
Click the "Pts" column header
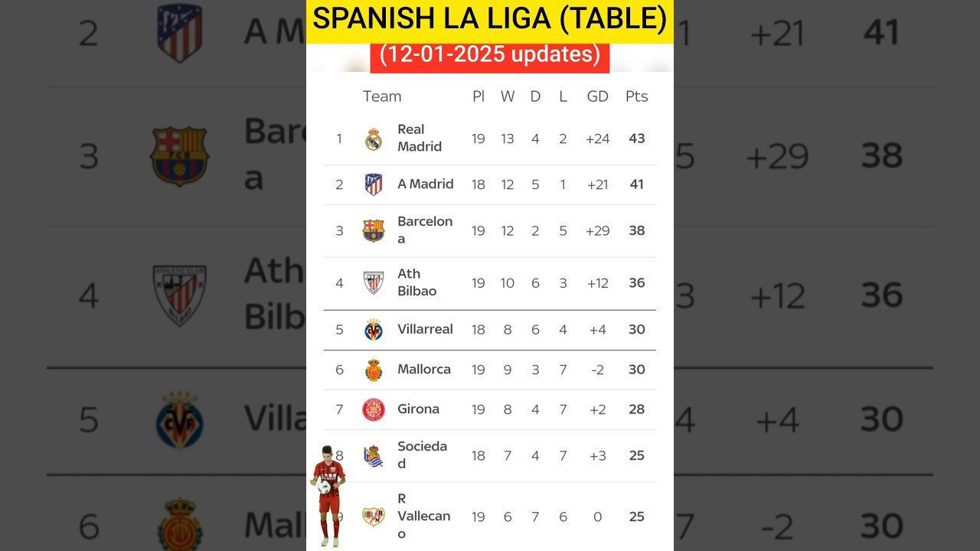(636, 96)
